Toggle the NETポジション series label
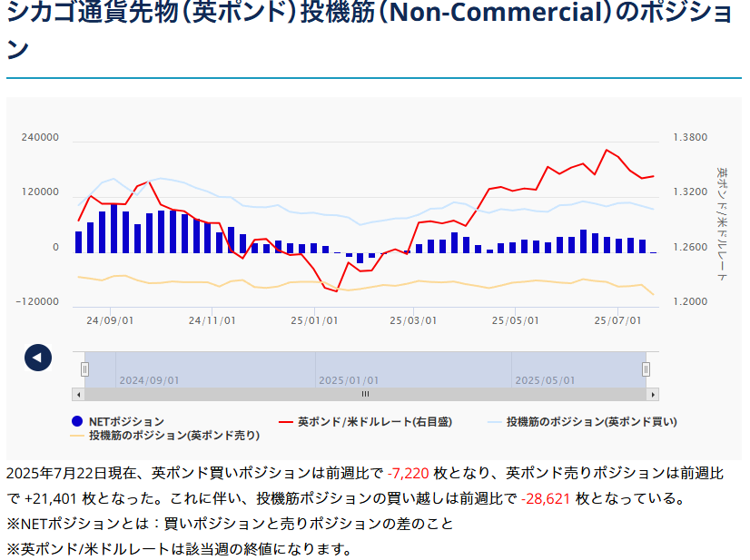The width and height of the screenshot is (750, 560). (x=126, y=421)
